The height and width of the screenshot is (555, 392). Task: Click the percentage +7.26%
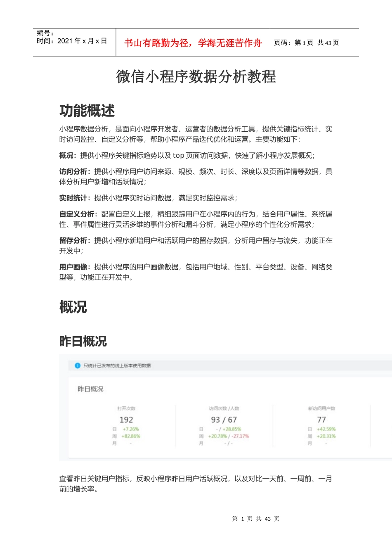pyautogui.click(x=131, y=429)
